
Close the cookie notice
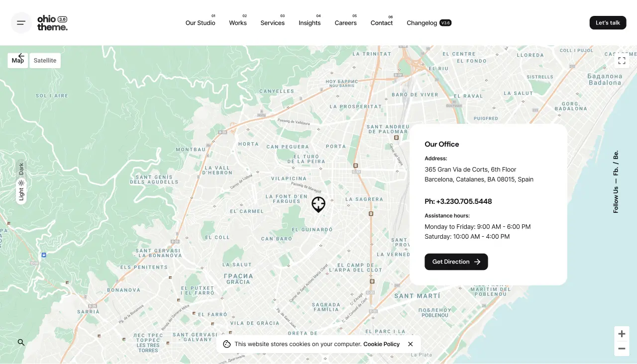tap(410, 344)
